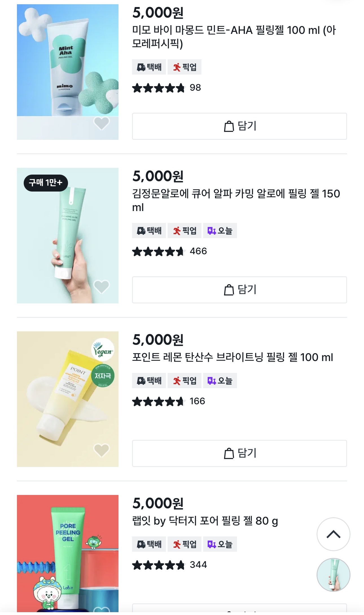Toggle wishlist heart on Kim Jeong Moon aloe peeling gel
The height and width of the screenshot is (615, 364).
tap(101, 286)
